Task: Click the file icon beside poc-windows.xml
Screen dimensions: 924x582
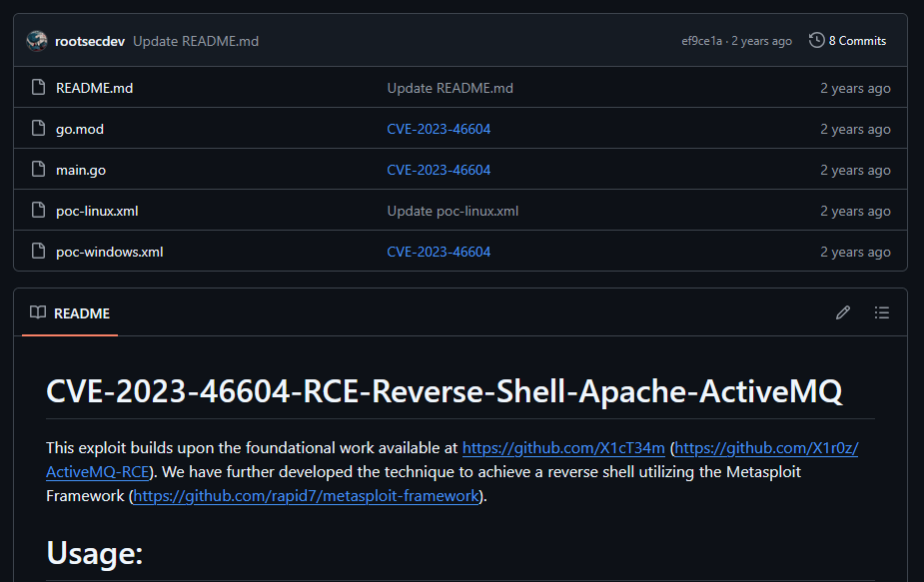Action: point(38,252)
